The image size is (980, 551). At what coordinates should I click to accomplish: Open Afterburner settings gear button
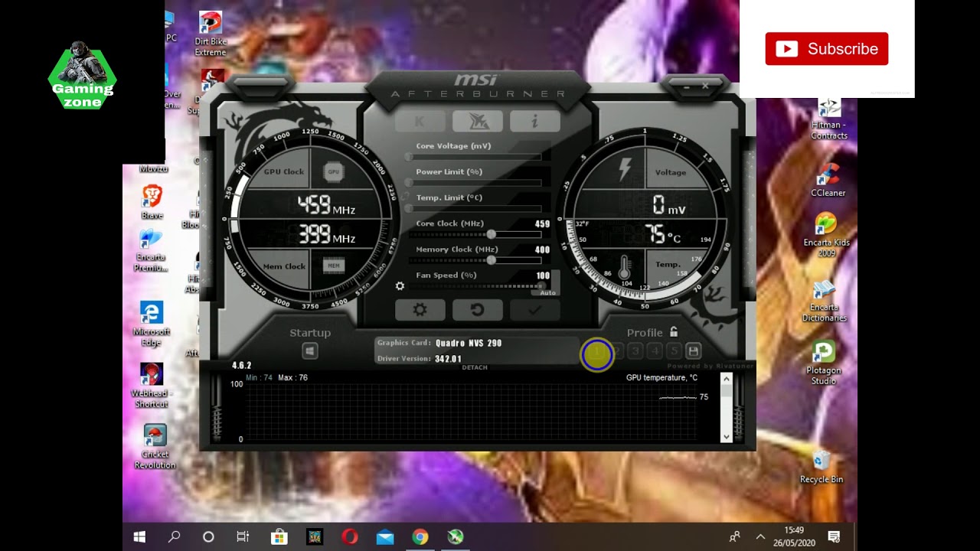pos(420,310)
